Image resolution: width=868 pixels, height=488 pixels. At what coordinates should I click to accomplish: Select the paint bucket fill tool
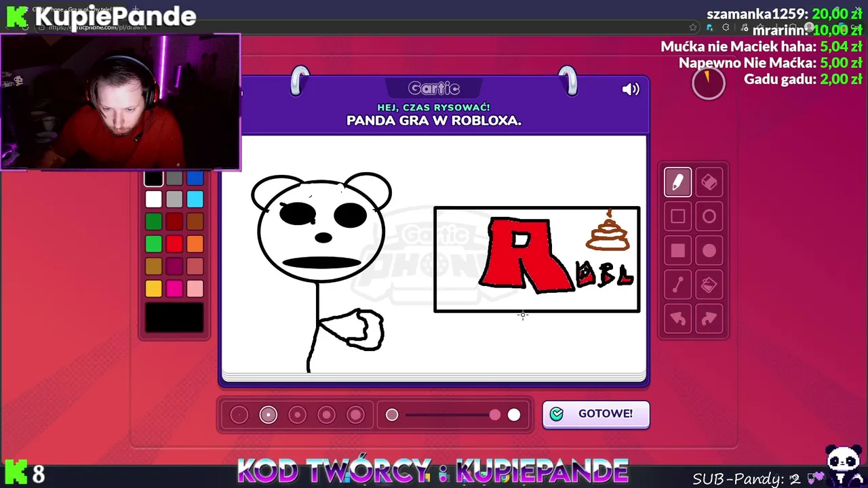pyautogui.click(x=709, y=285)
